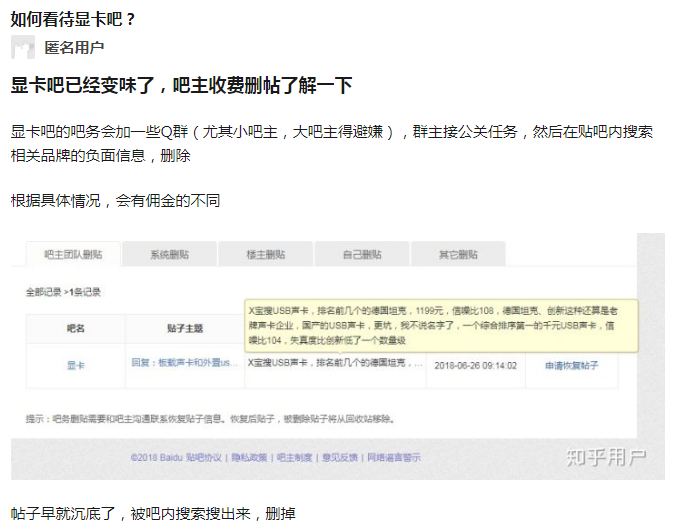
Task: Click question title 如何看待显卡吧？
Action: tap(73, 19)
